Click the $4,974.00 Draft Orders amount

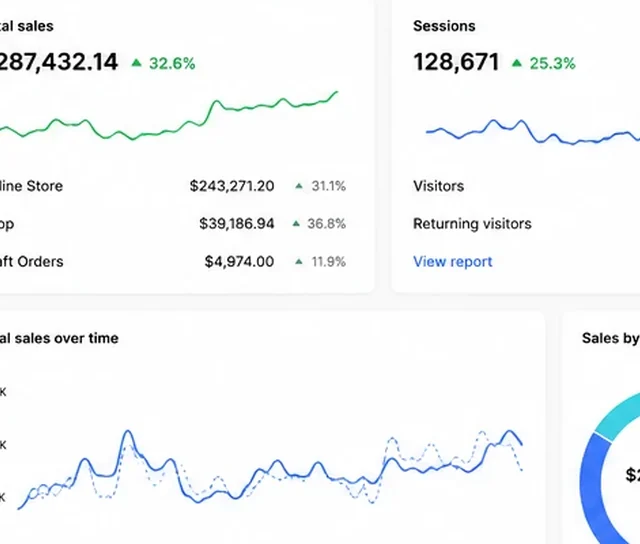coord(239,262)
